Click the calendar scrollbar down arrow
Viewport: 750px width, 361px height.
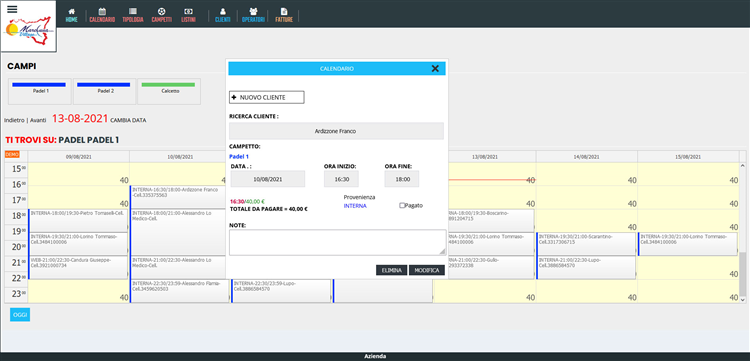742,299
